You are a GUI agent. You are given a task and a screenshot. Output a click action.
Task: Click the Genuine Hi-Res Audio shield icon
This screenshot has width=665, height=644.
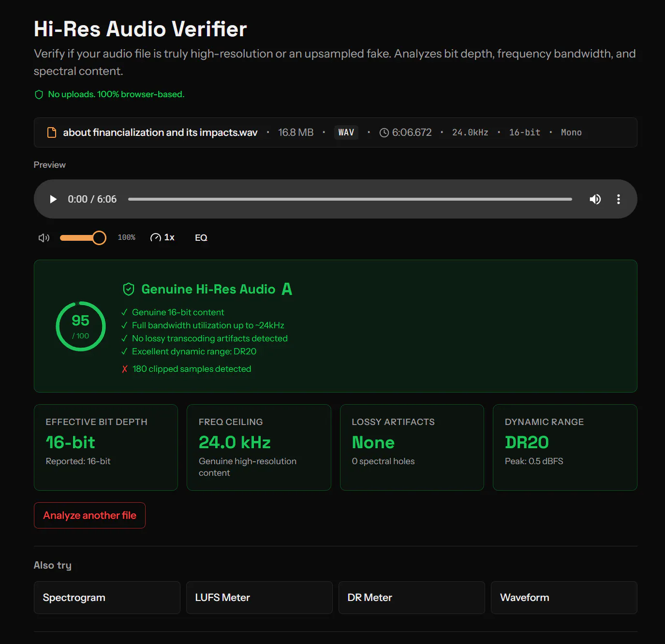[129, 289]
